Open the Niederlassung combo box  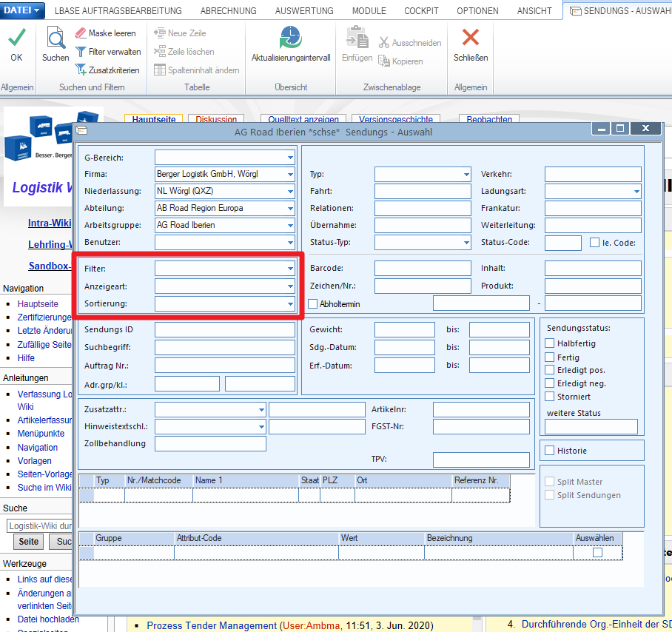[x=225, y=191]
